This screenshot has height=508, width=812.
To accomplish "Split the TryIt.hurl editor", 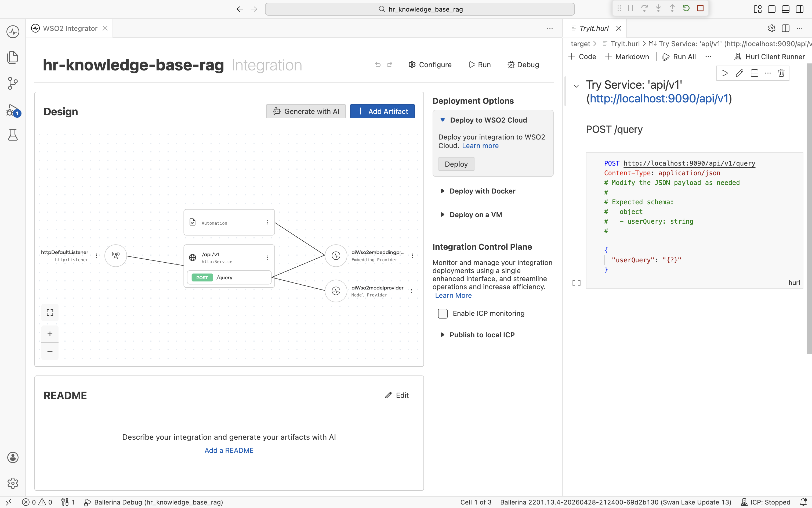I will coord(785,28).
